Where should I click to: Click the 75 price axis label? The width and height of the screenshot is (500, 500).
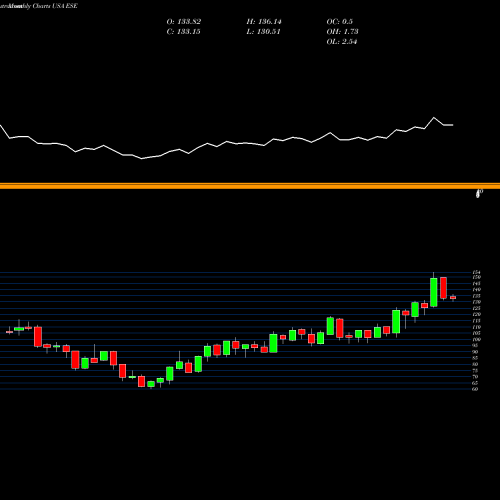point(475,370)
